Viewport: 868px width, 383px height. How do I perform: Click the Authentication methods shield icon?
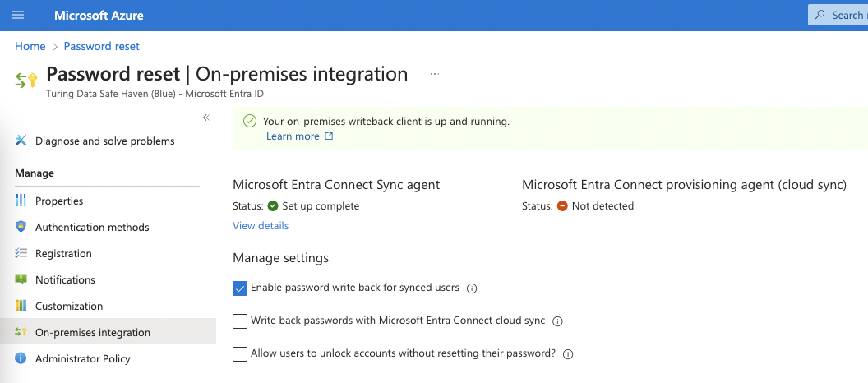[x=21, y=227]
